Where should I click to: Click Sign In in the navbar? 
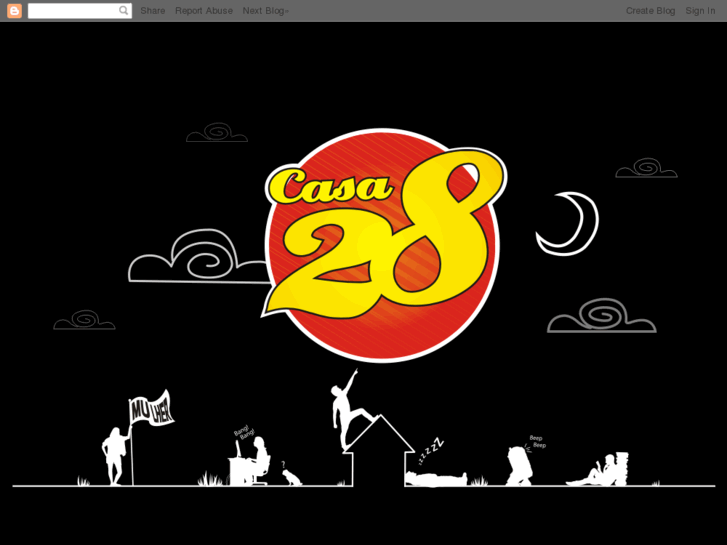(700, 11)
